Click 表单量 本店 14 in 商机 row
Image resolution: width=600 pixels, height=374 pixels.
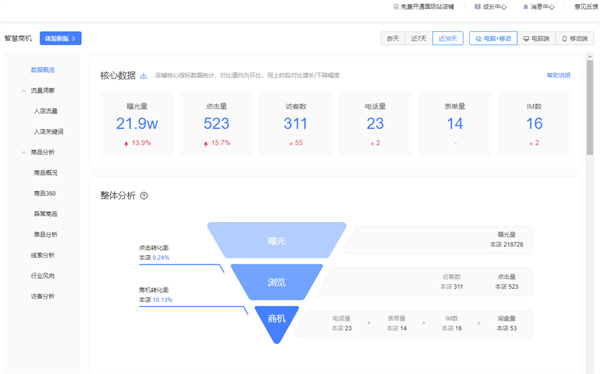pos(396,328)
